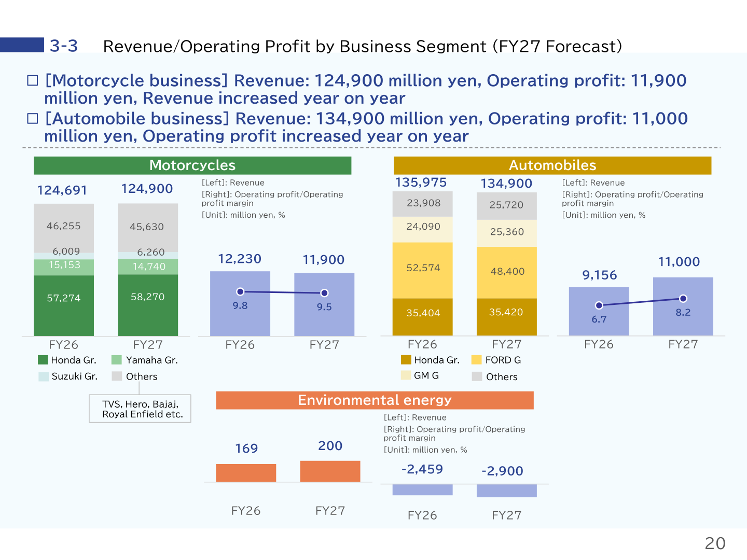Click the '14,740' Yamaha value

tap(149, 267)
